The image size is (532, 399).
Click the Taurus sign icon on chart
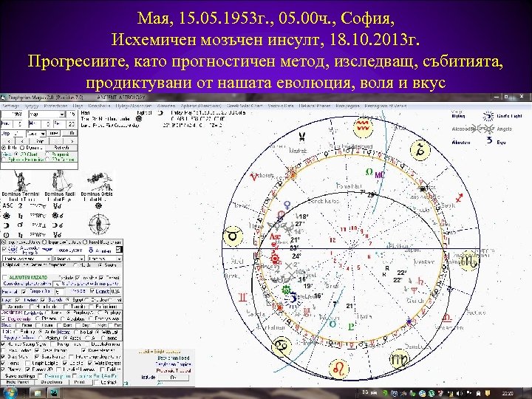tap(233, 236)
